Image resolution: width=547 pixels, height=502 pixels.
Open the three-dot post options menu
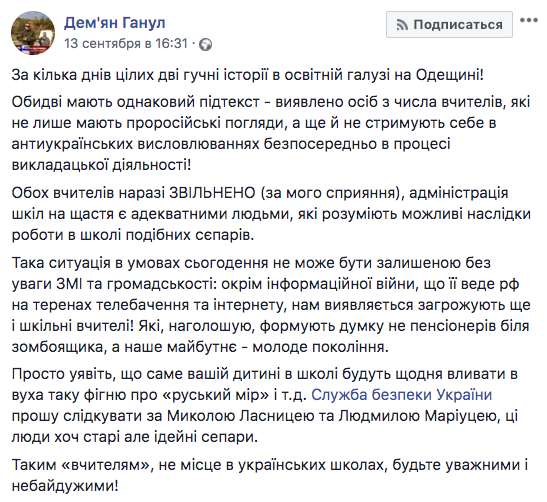pyautogui.click(x=529, y=20)
